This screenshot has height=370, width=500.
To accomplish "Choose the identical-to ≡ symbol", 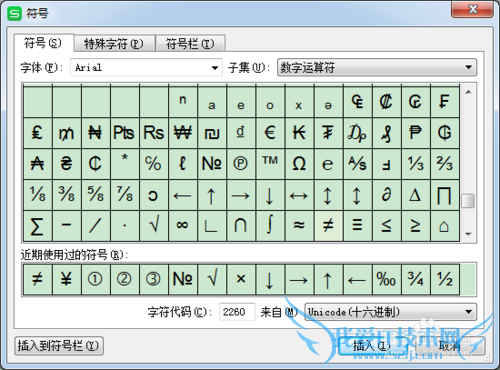I will (x=357, y=226).
